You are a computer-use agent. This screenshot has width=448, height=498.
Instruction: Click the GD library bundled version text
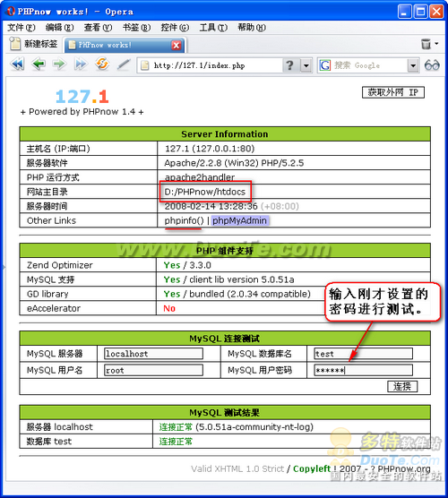[250, 294]
